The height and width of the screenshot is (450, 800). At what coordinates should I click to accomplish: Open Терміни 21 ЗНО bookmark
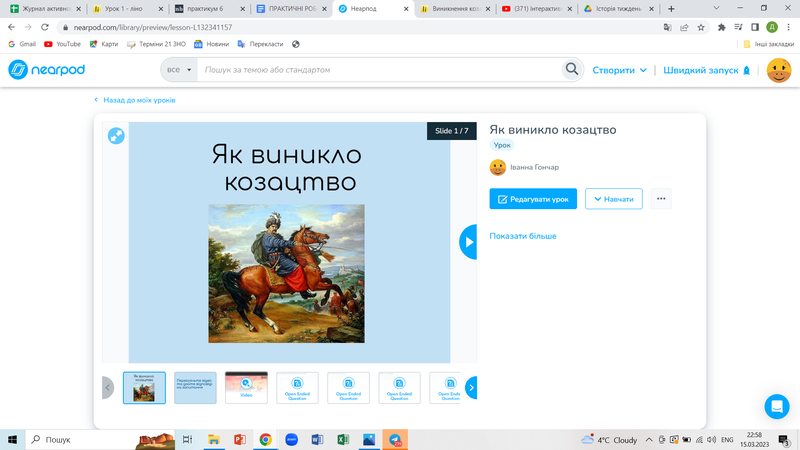(156, 44)
